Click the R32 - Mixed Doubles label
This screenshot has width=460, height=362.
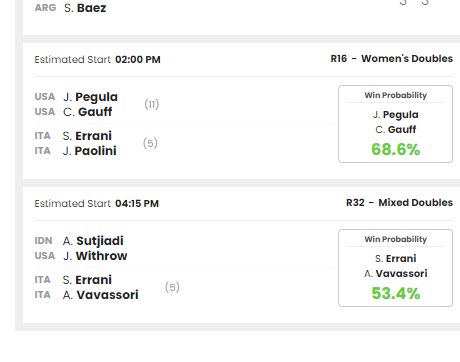(399, 203)
